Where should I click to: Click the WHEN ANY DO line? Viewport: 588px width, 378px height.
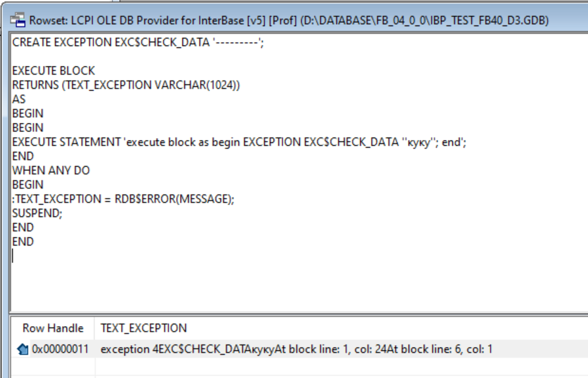[51, 170]
